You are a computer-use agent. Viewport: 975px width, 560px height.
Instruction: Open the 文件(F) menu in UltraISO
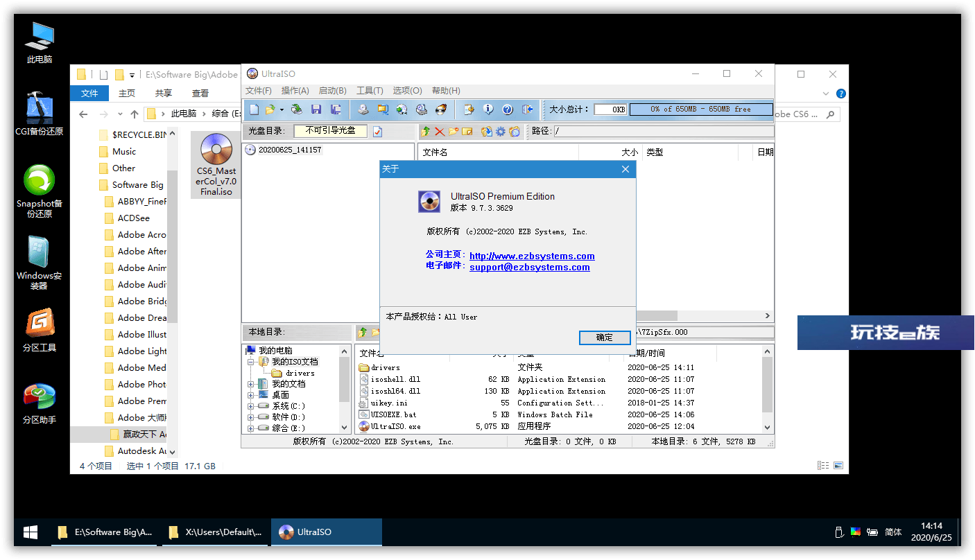click(259, 91)
